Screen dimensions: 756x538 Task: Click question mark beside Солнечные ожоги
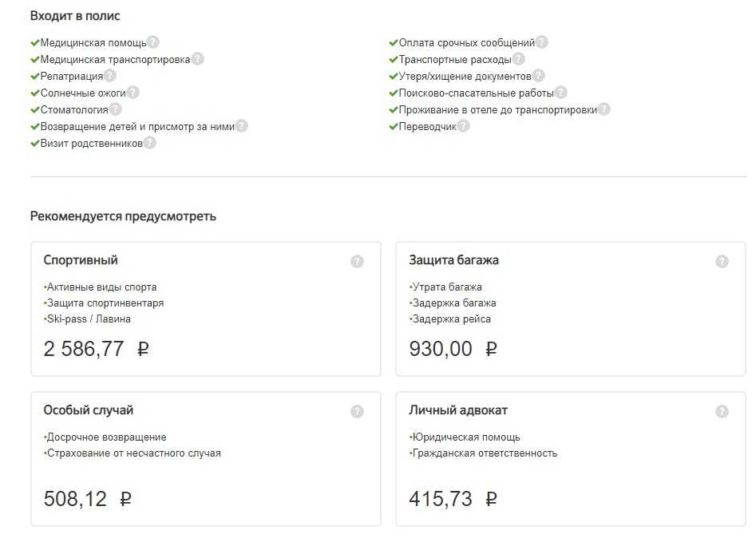133,93
